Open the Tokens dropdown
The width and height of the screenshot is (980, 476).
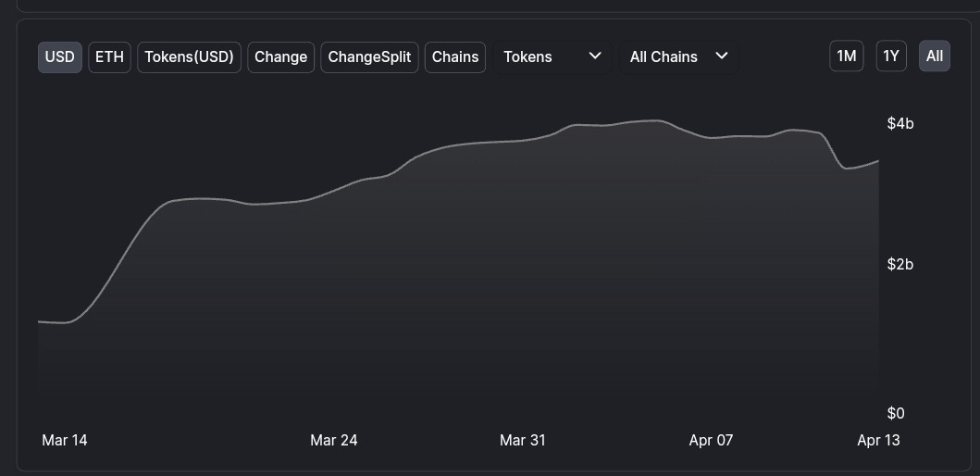click(x=552, y=56)
